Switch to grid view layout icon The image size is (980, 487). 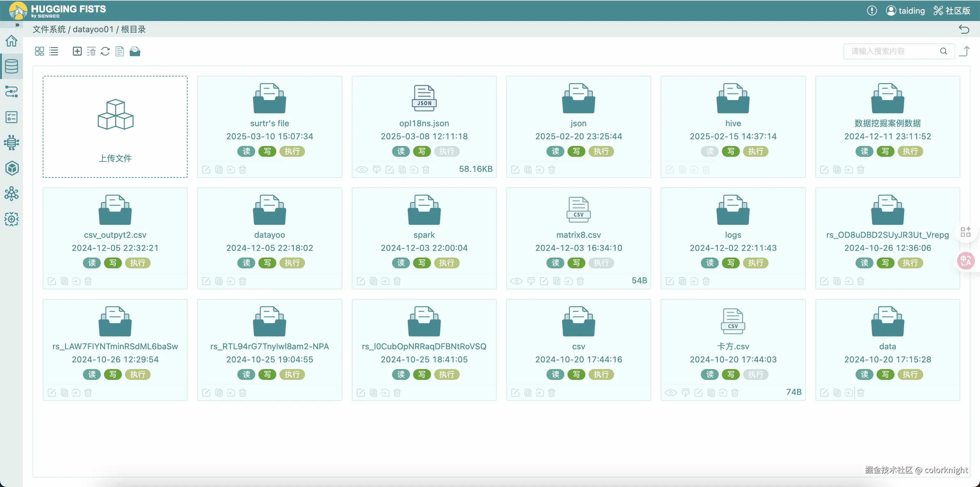coord(39,51)
